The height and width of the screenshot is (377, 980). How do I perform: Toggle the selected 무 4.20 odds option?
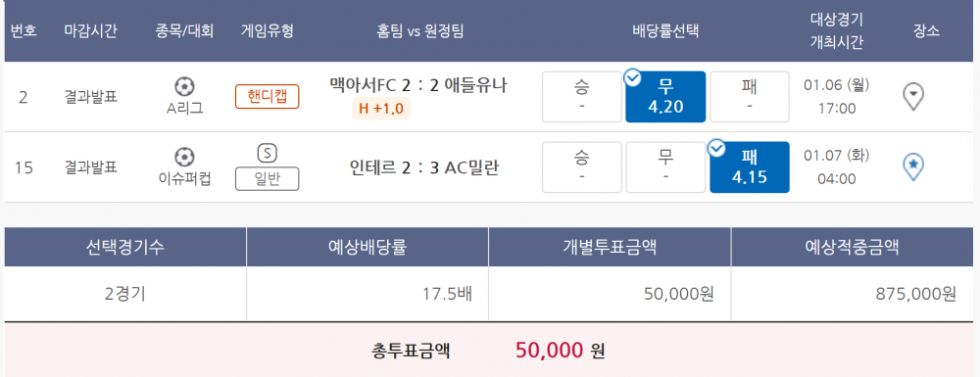(x=665, y=97)
